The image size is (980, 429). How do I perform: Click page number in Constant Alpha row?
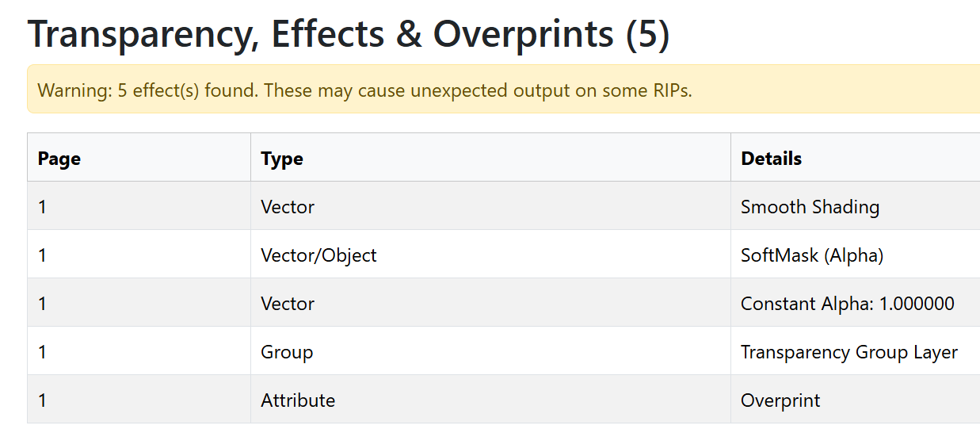tap(43, 304)
